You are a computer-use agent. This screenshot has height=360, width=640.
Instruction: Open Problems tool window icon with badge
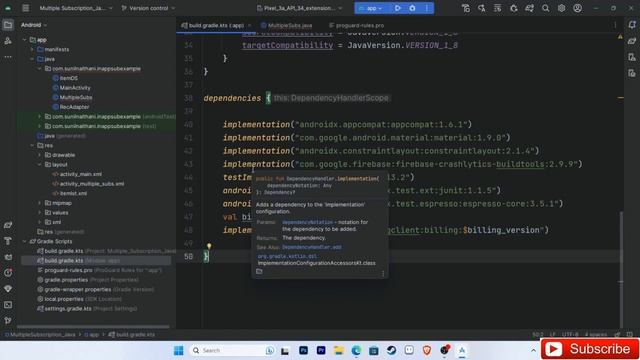pyautogui.click(x=8, y=273)
